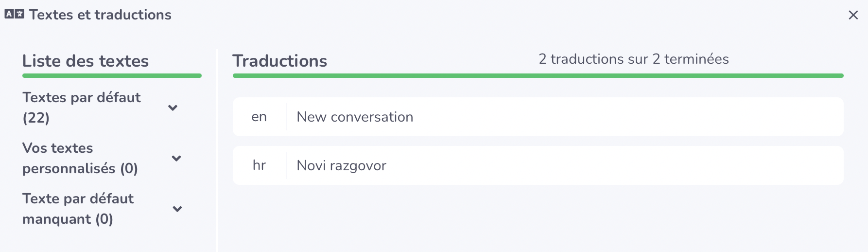Image resolution: width=868 pixels, height=252 pixels.
Task: Click the green bar under Liste des textes
Action: coord(112,76)
